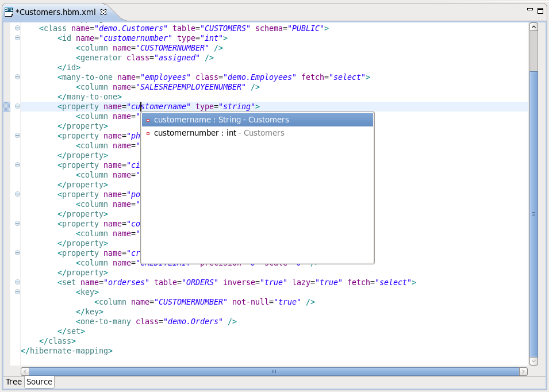The height and width of the screenshot is (392, 549).
Task: Switch to the Source tab
Action: [x=39, y=382]
